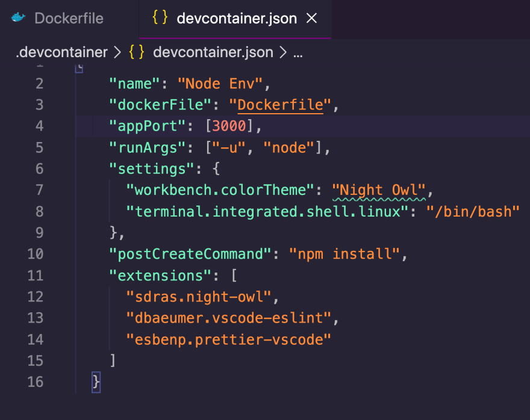530x420 pixels.
Task: Open the .devcontainer folder breadcrumb
Action: click(x=61, y=52)
